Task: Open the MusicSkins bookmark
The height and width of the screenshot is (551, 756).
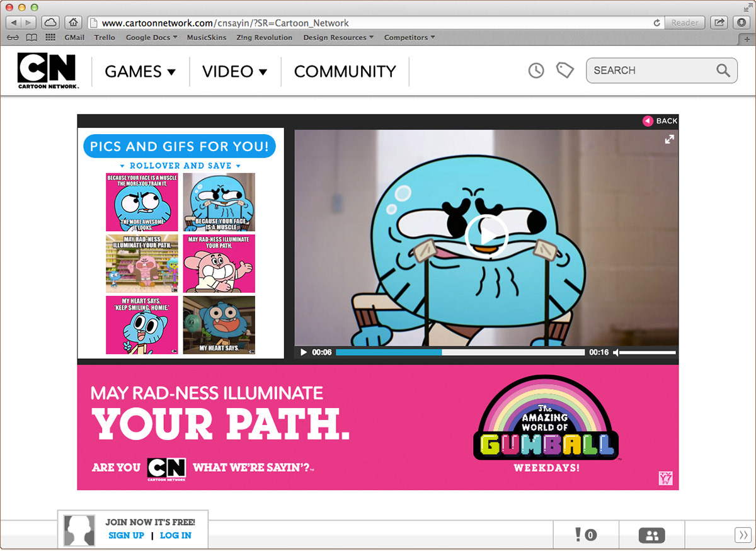Action: pos(207,38)
